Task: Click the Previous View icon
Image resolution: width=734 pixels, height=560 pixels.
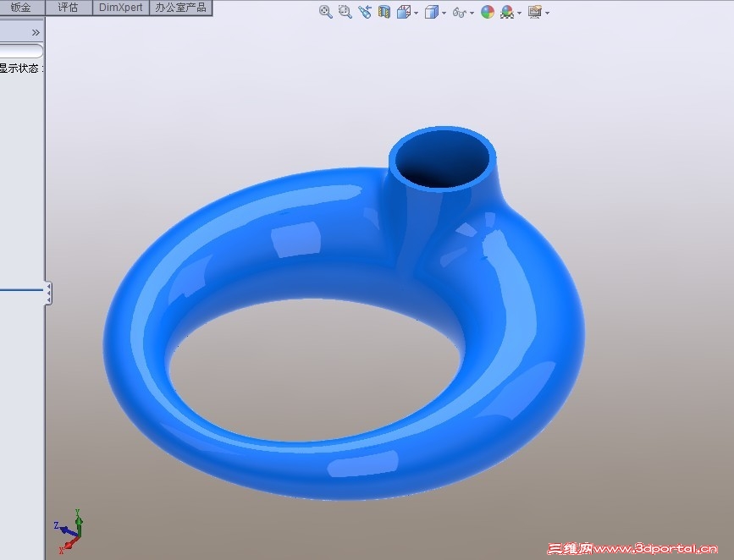Action: (365, 12)
